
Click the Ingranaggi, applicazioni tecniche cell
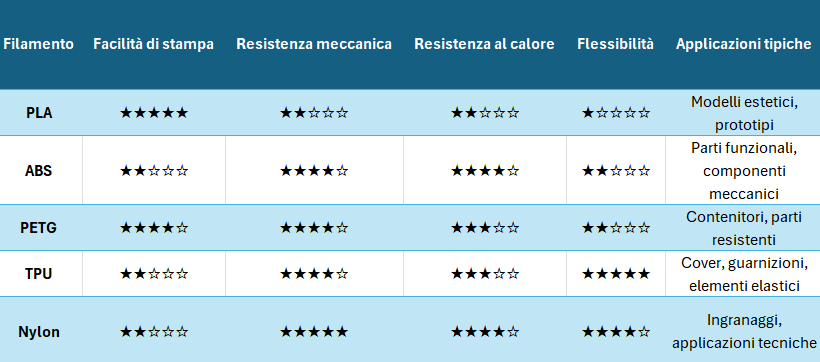(x=744, y=331)
